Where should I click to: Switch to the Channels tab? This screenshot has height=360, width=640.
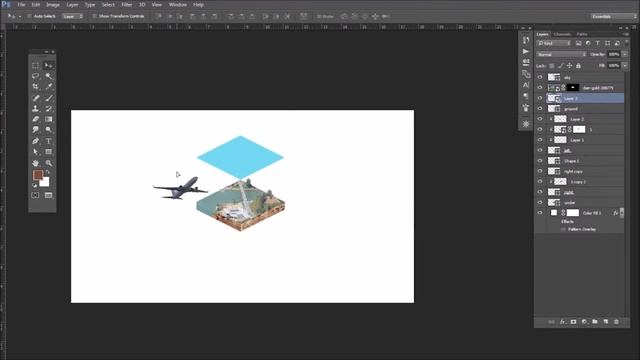(562, 34)
